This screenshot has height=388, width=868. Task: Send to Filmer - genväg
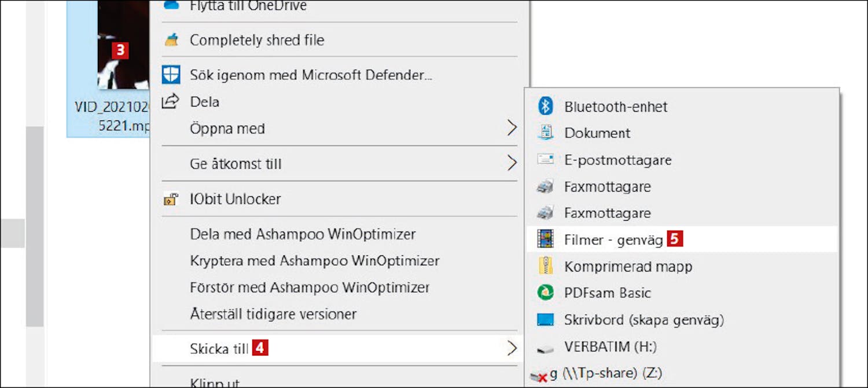pyautogui.click(x=682, y=239)
